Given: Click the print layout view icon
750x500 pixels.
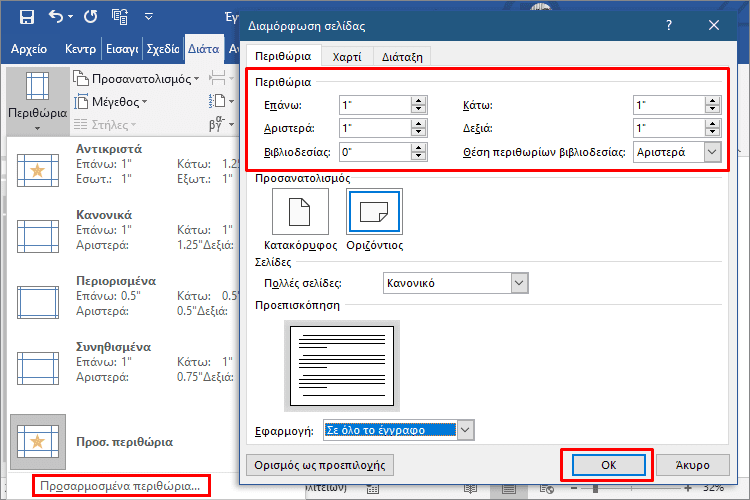Looking at the screenshot, I should point(508,489).
